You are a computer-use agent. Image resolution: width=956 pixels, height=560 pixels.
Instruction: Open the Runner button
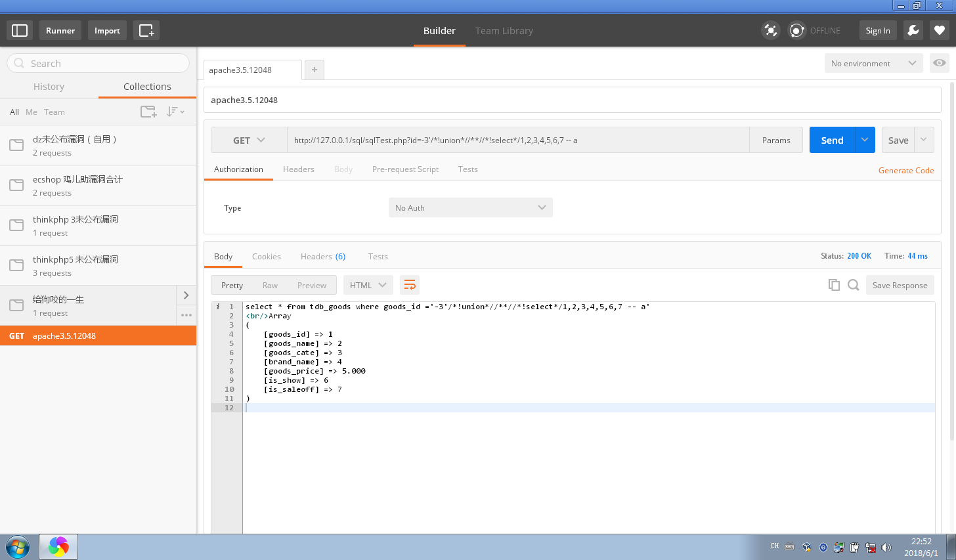pos(60,30)
